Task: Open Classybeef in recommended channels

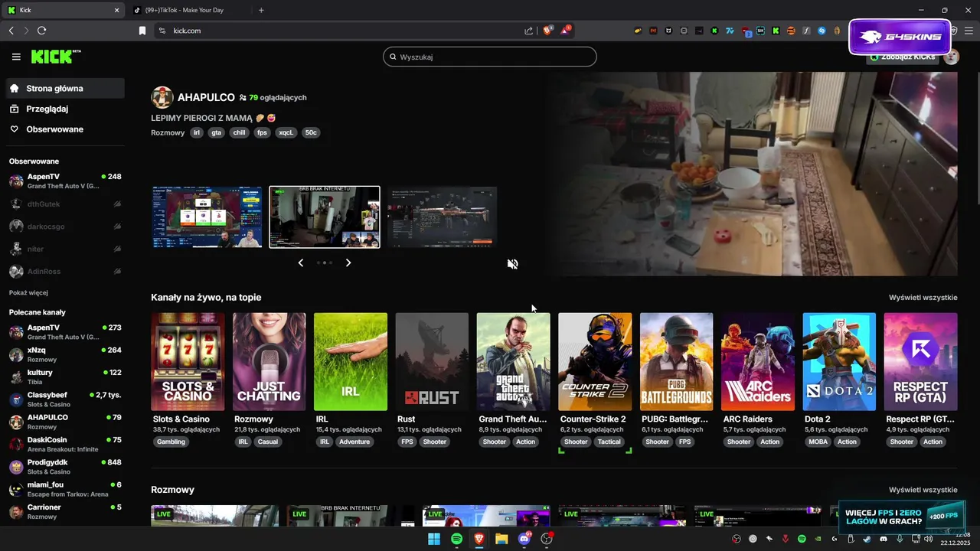Action: 65,399
